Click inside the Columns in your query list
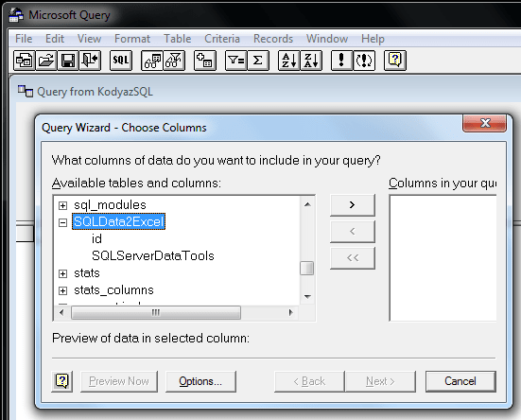Screen dimensions: 521x420 coord(443,258)
